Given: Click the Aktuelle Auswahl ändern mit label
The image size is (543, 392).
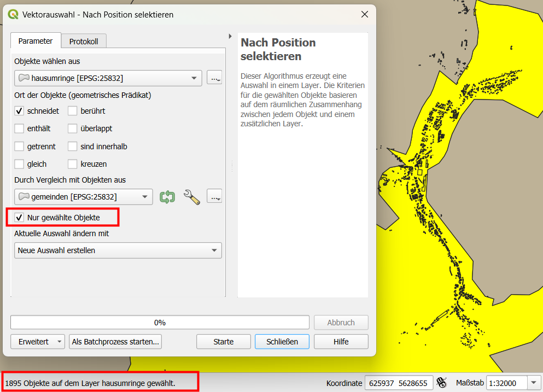Looking at the screenshot, I should pyautogui.click(x=62, y=234).
